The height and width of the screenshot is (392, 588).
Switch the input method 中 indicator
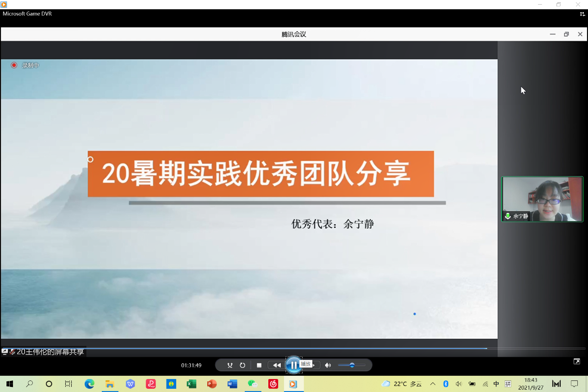(496, 384)
